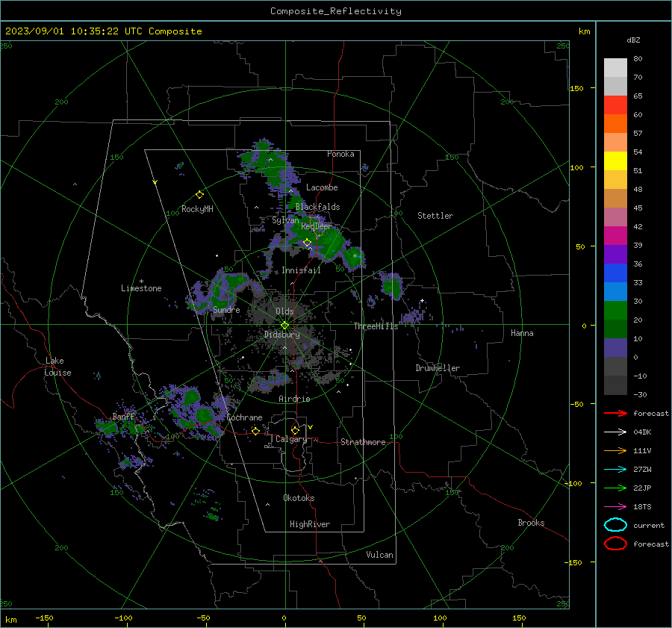This screenshot has width=672, height=628.
Task: Click the Calgary city label
Action: [291, 439]
